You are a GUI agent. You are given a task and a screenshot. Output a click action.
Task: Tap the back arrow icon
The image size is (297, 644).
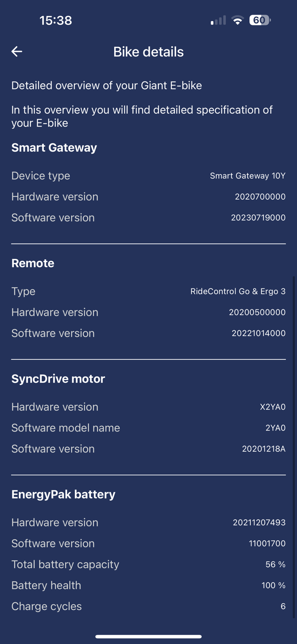pos(17,52)
